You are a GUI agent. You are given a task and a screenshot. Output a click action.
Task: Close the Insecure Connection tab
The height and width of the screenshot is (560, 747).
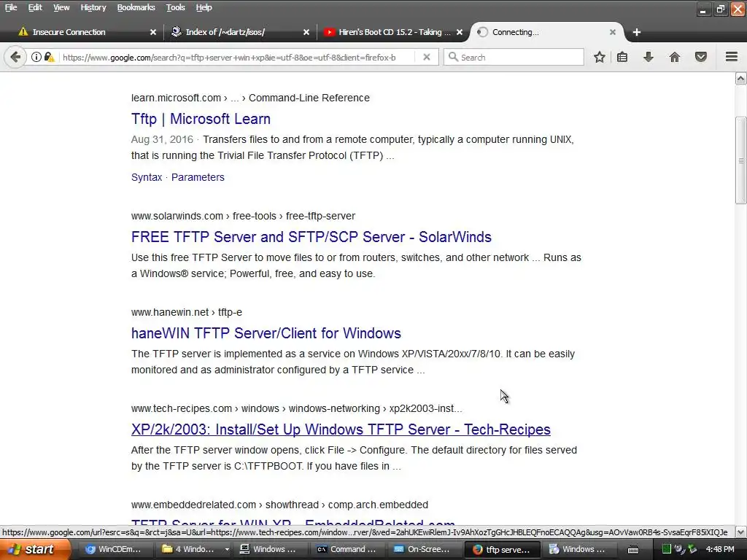pyautogui.click(x=153, y=32)
